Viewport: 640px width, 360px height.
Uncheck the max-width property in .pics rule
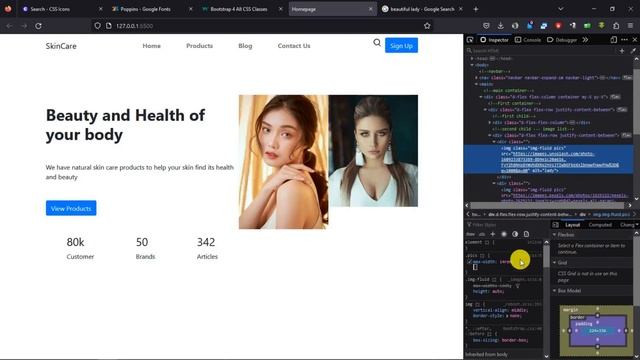point(469,262)
